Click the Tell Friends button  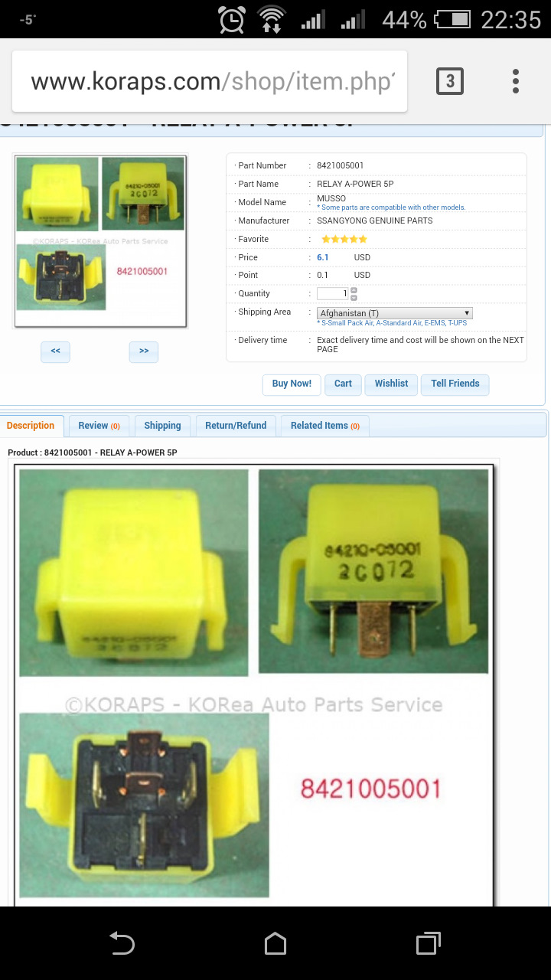pyautogui.click(x=455, y=384)
